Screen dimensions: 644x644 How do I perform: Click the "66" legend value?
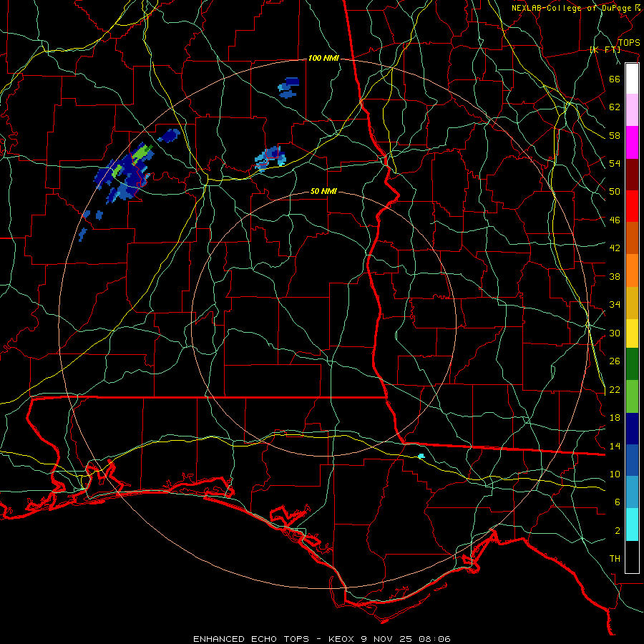coord(615,79)
